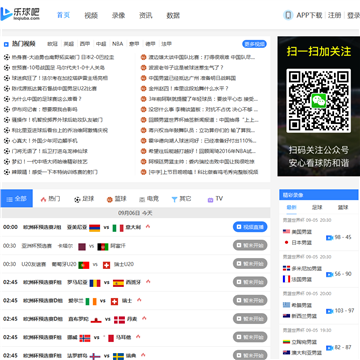Open replay video icon for 56 - 90
Image resolution: width=360 pixels, height=360 pixels.
point(330,274)
